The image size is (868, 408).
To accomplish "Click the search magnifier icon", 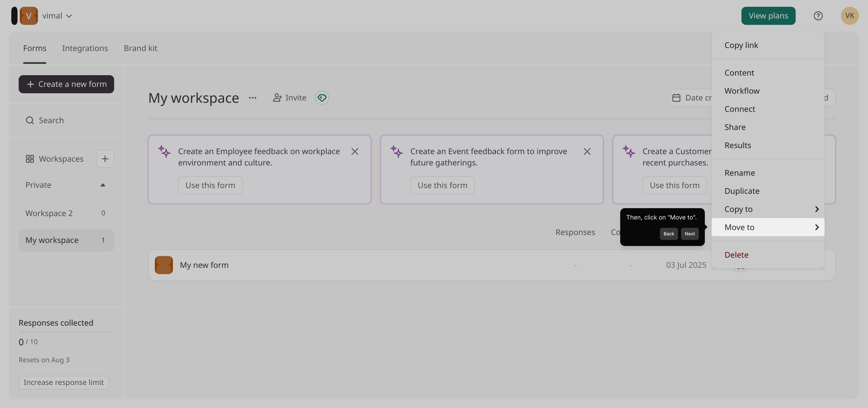I will (30, 120).
